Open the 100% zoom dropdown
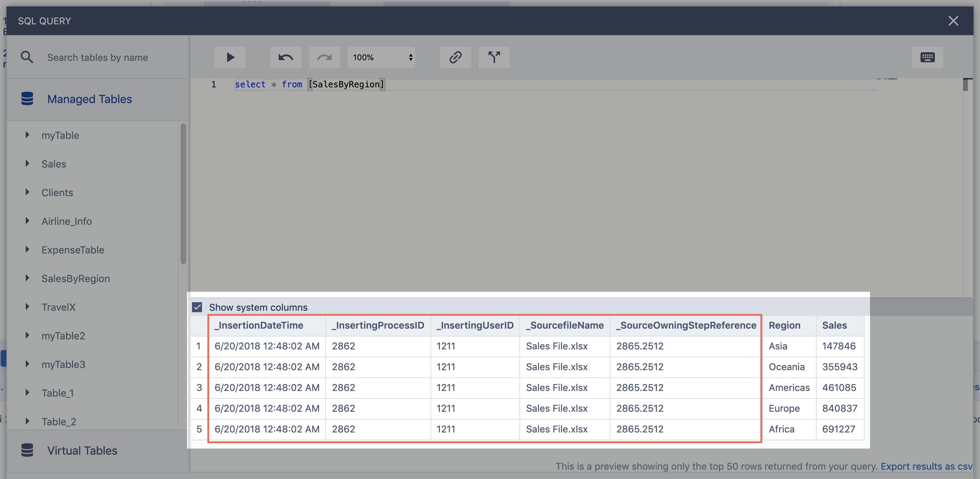 coord(381,57)
